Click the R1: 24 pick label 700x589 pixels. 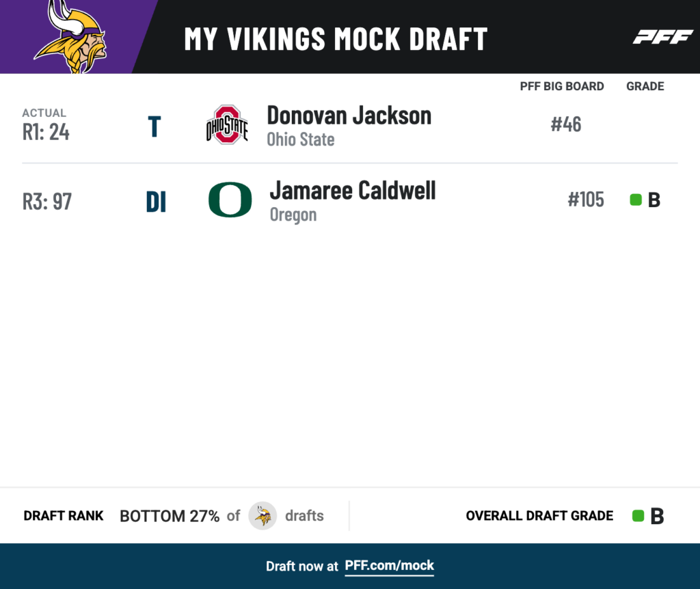(x=46, y=132)
